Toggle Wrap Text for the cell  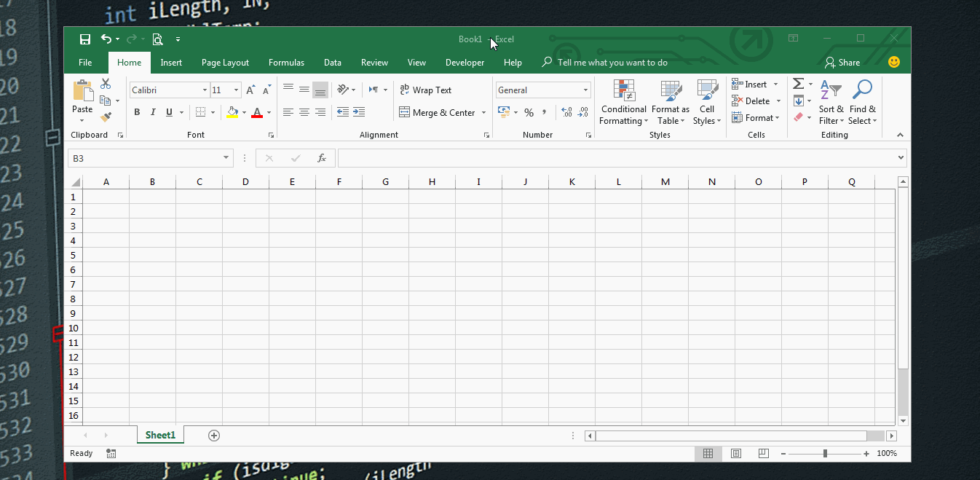(426, 90)
